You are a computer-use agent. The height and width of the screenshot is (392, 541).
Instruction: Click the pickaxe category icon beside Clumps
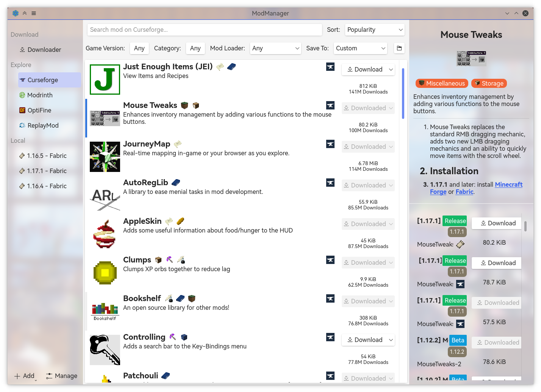[x=170, y=260]
